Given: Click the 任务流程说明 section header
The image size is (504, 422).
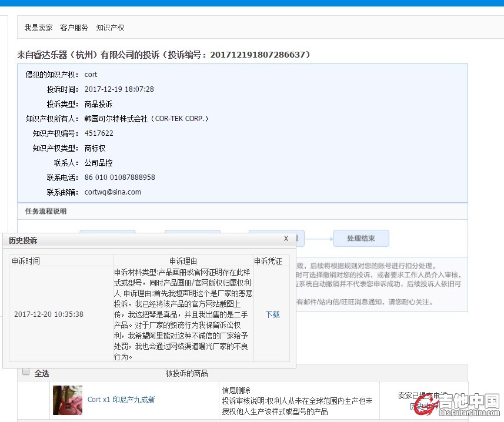Looking at the screenshot, I should (x=46, y=211).
